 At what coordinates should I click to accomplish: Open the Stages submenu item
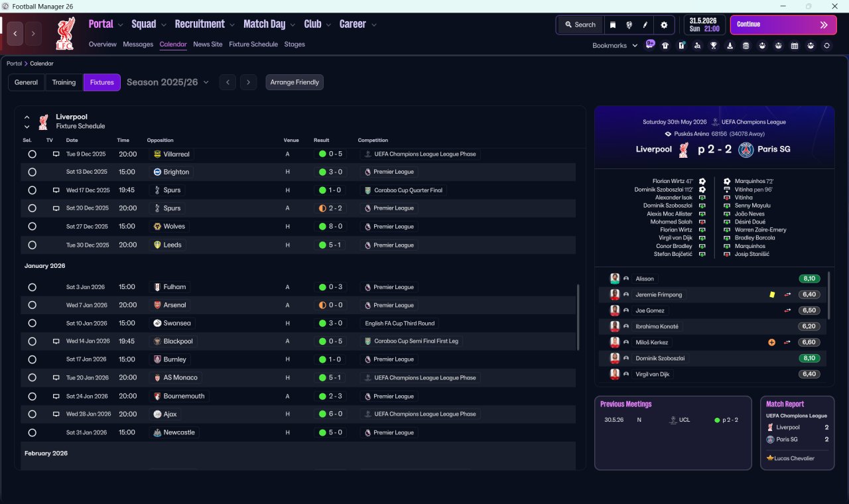[294, 44]
